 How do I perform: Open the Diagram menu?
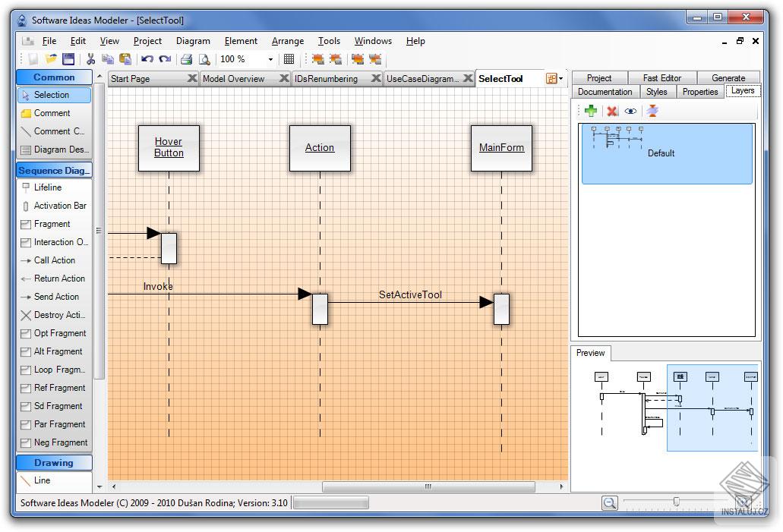point(192,40)
